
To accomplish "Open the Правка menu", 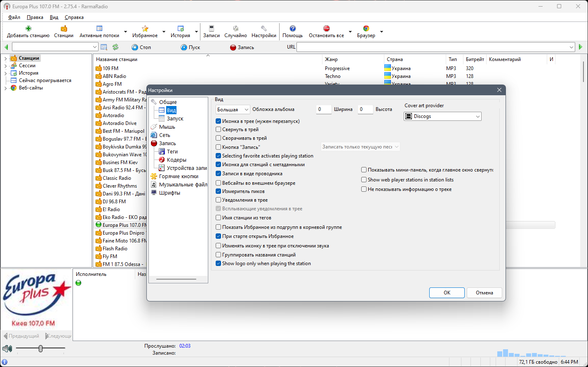I will 35,17.
